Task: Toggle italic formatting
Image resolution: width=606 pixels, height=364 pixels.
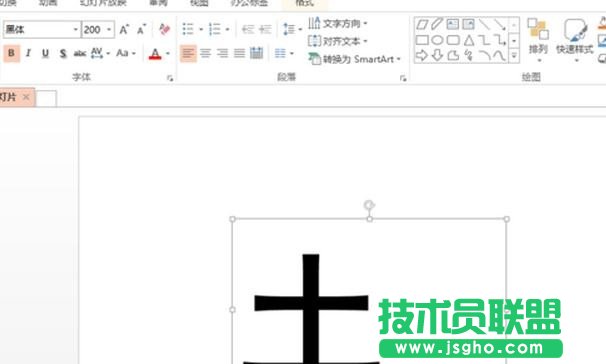Action: 28,53
